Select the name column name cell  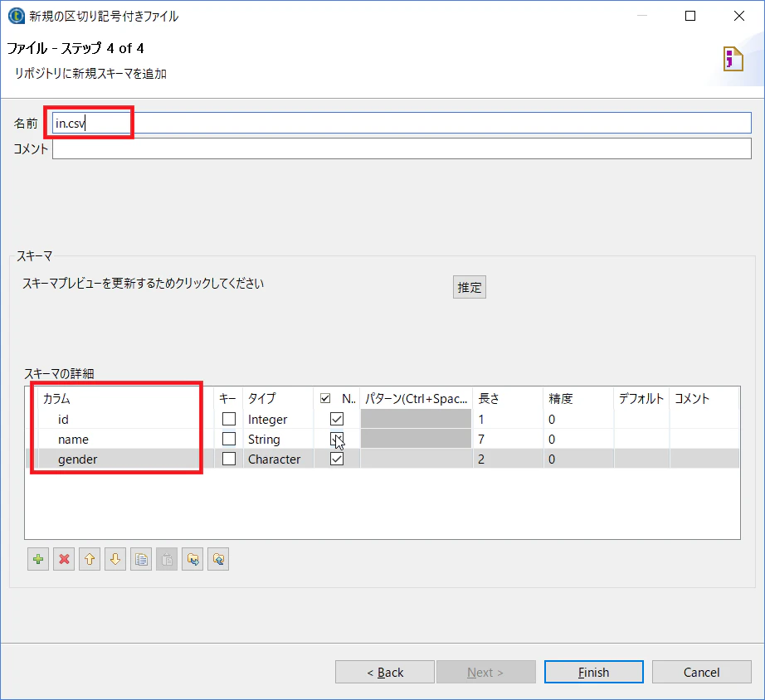point(126,439)
